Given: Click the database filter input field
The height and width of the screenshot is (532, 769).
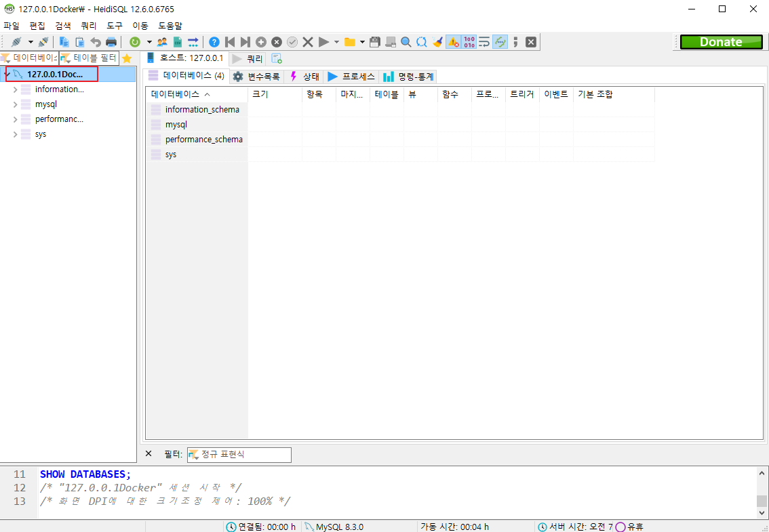Looking at the screenshot, I should click(29, 58).
